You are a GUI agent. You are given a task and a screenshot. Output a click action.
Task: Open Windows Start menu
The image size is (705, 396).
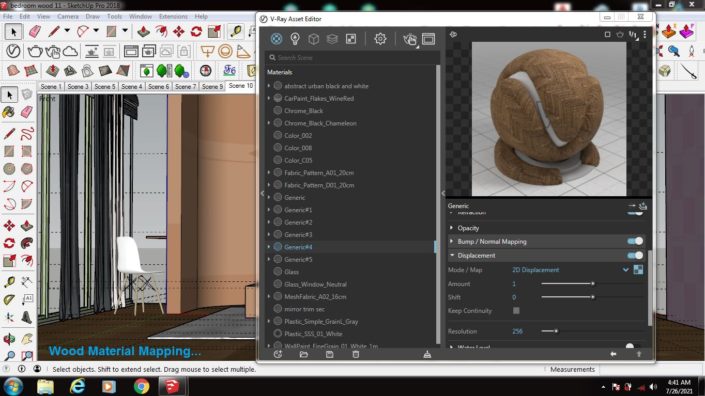pos(13,386)
